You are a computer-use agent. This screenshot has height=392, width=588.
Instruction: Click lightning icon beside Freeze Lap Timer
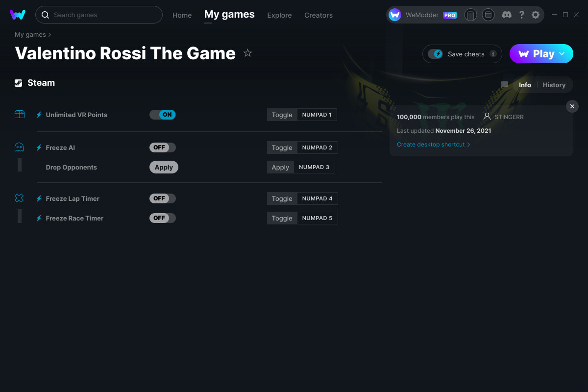[x=39, y=198]
